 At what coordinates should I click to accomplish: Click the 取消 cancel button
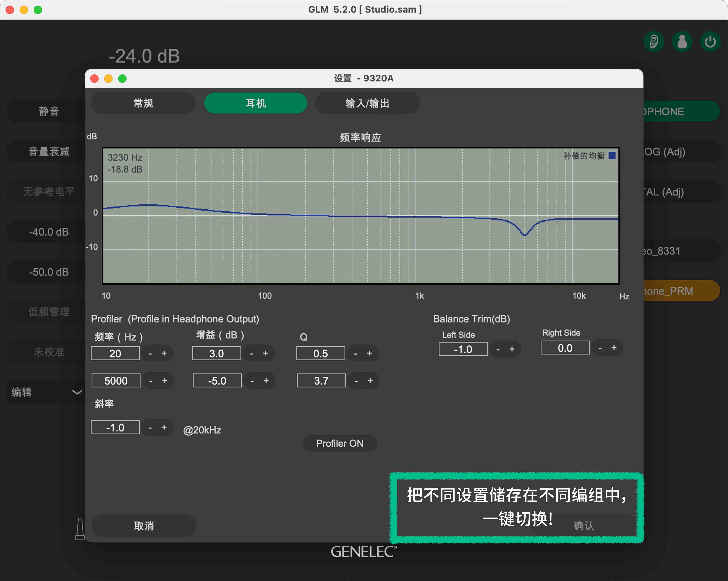(x=144, y=526)
